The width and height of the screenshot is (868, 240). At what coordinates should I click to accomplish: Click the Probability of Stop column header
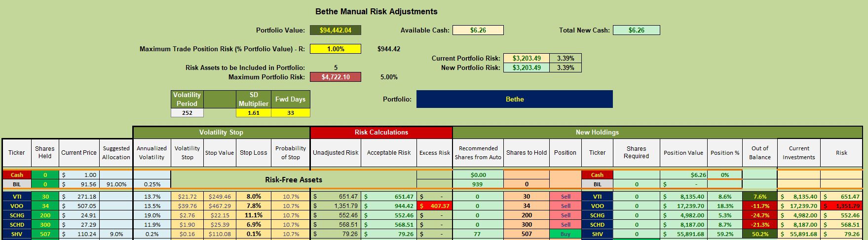[x=291, y=153]
